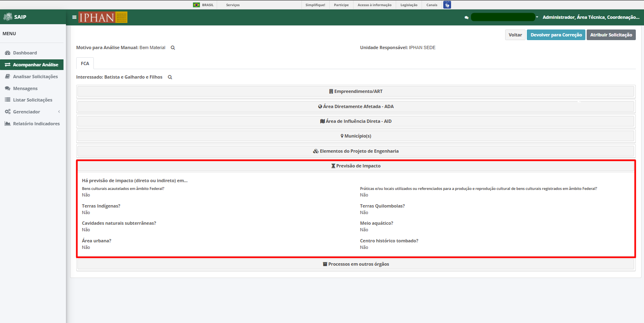Expand Área Diretamente Afetada - ADA panel
The image size is (644, 323).
(x=356, y=106)
